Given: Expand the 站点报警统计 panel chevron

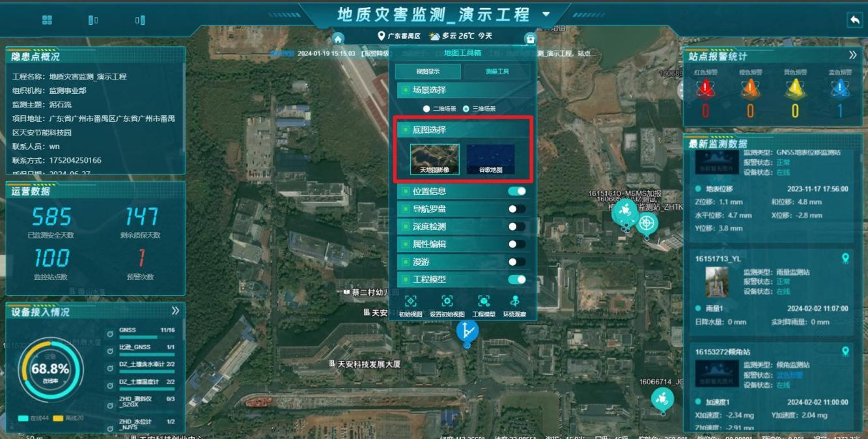Looking at the screenshot, I should click(852, 56).
